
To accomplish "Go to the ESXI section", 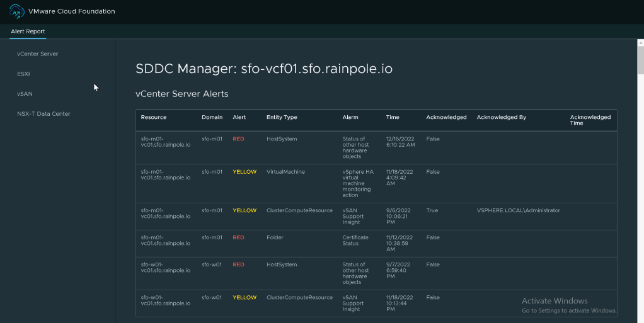I will (24, 74).
